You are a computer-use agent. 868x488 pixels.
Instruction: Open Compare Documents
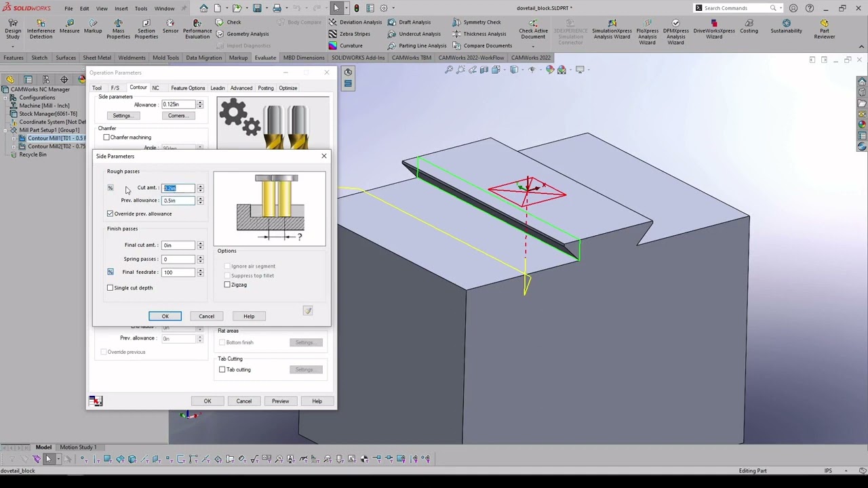482,45
